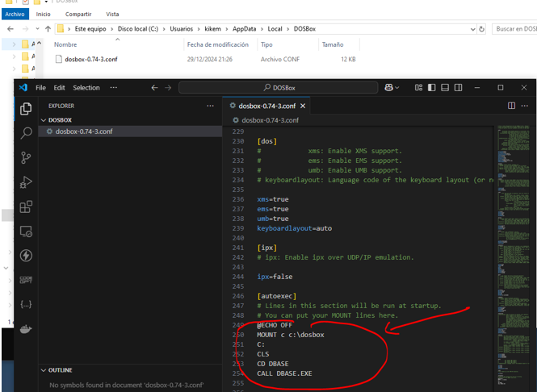Click the VS Code DOSBox search box
The height and width of the screenshot is (392, 537).
tap(279, 87)
